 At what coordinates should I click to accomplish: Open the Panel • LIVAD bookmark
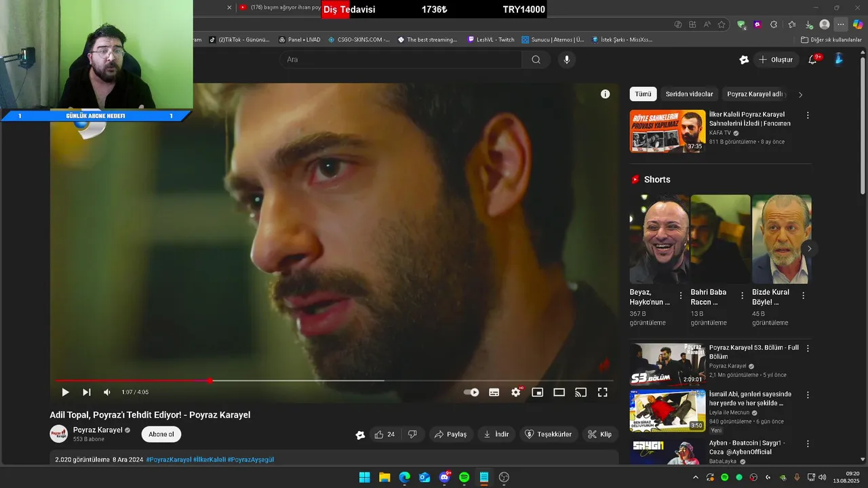click(299, 40)
